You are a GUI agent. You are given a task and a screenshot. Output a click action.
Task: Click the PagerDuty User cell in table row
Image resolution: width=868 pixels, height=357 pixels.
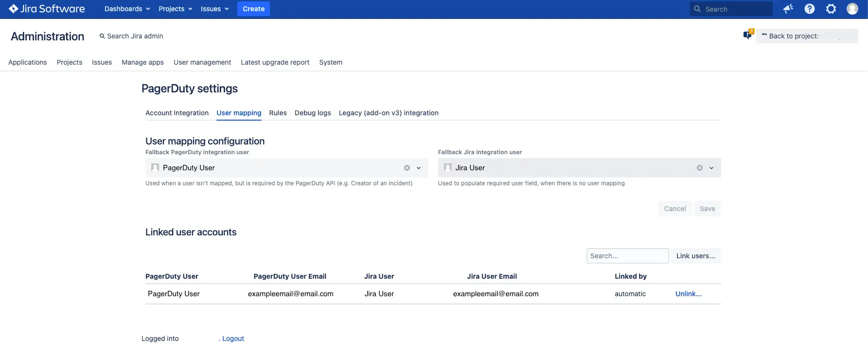coord(174,294)
